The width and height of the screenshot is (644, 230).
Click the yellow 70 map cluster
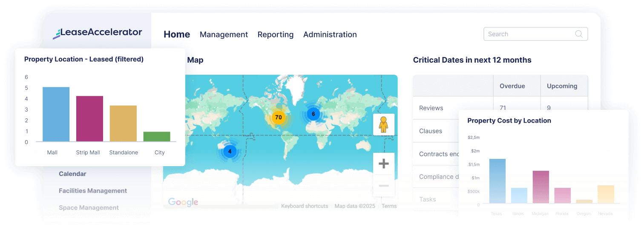[x=278, y=117]
